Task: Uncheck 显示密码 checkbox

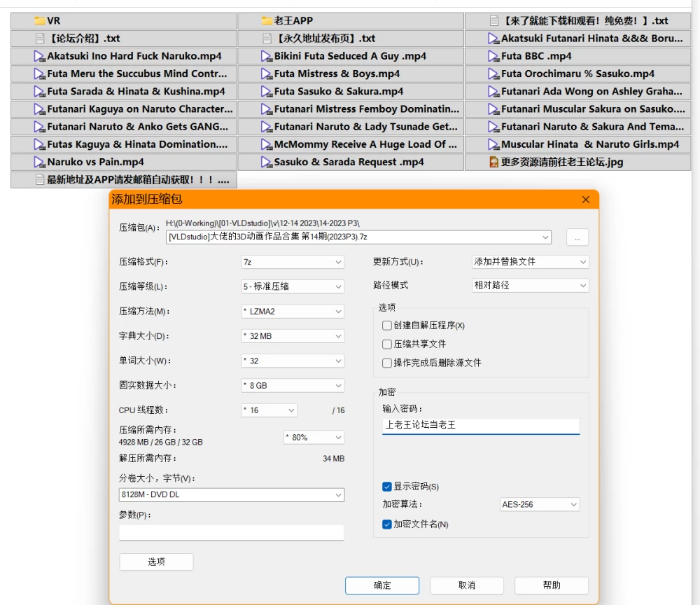Action: (387, 487)
